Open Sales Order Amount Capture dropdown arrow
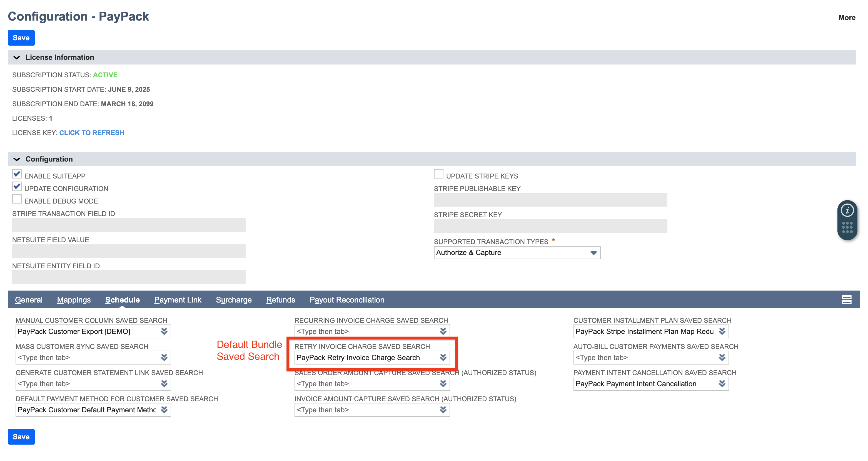The height and width of the screenshot is (461, 868). pyautogui.click(x=443, y=383)
